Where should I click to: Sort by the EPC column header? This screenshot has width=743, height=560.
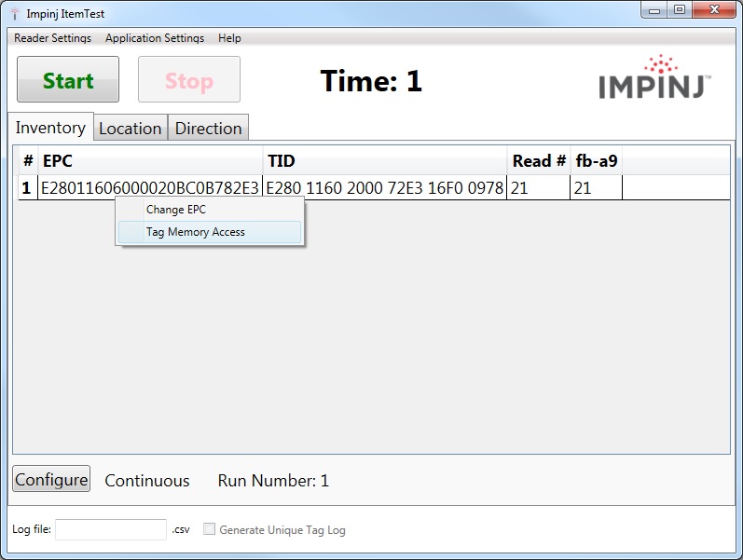pos(149,161)
